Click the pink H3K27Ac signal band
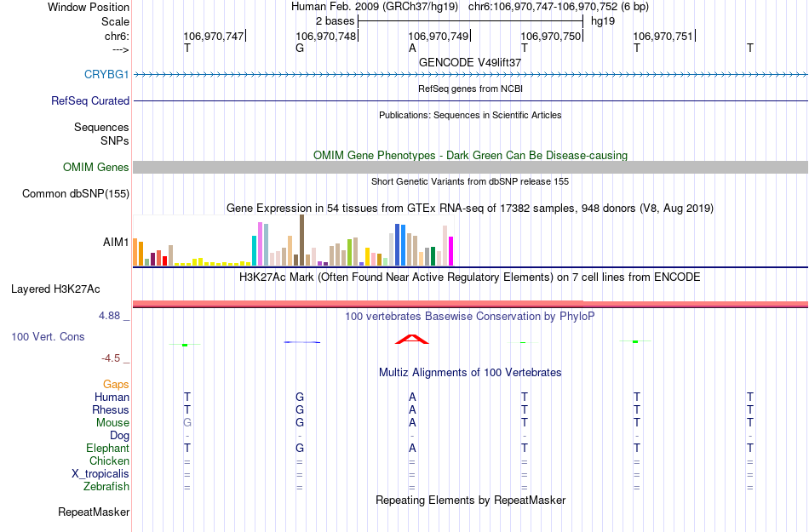The image size is (809, 532). pyautogui.click(x=470, y=304)
